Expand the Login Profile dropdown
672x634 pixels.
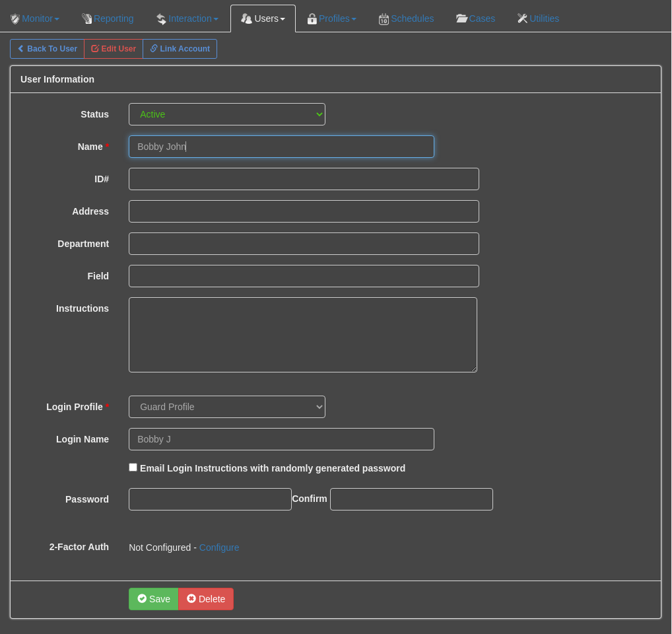226,407
